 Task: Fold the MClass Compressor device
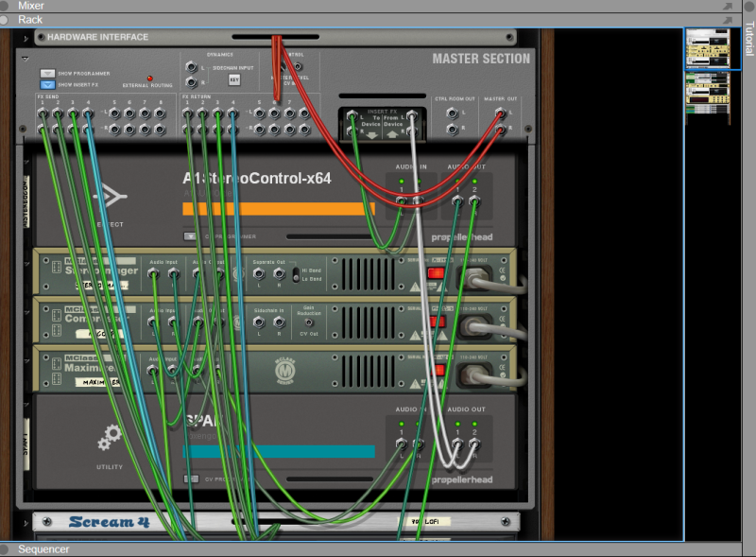[x=27, y=312]
